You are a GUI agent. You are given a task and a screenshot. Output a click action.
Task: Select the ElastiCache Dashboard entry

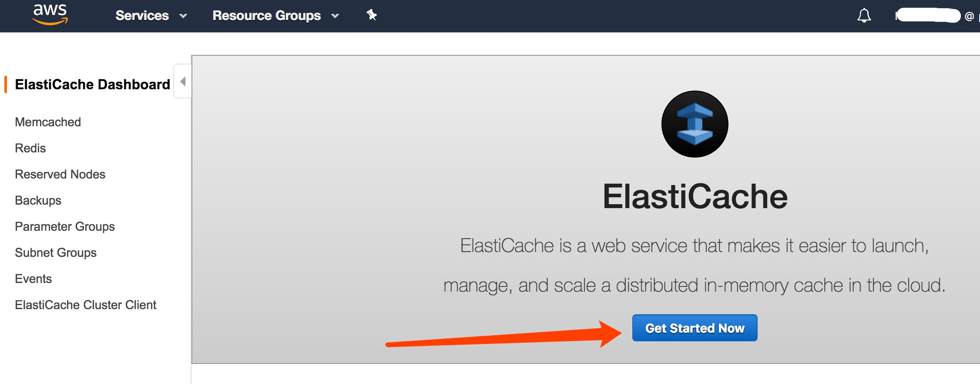tap(92, 84)
